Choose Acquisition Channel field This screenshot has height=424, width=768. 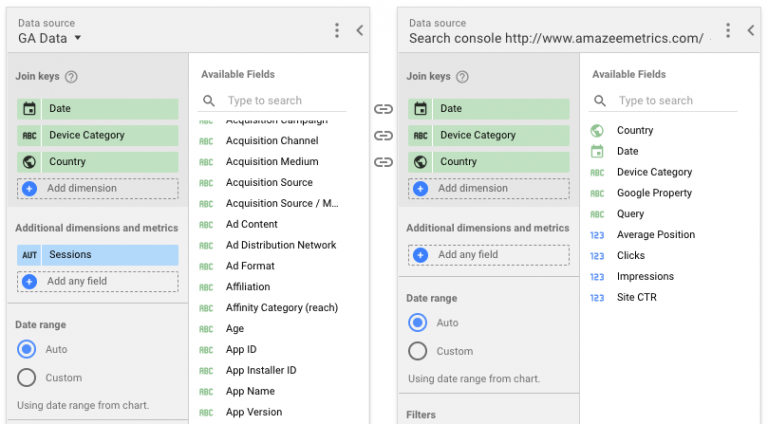coord(272,141)
